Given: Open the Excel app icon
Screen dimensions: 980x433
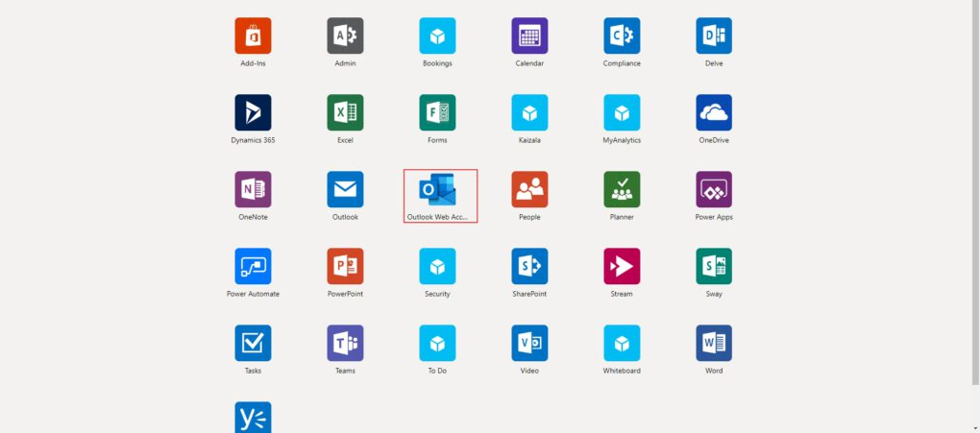Looking at the screenshot, I should pyautogui.click(x=345, y=112).
